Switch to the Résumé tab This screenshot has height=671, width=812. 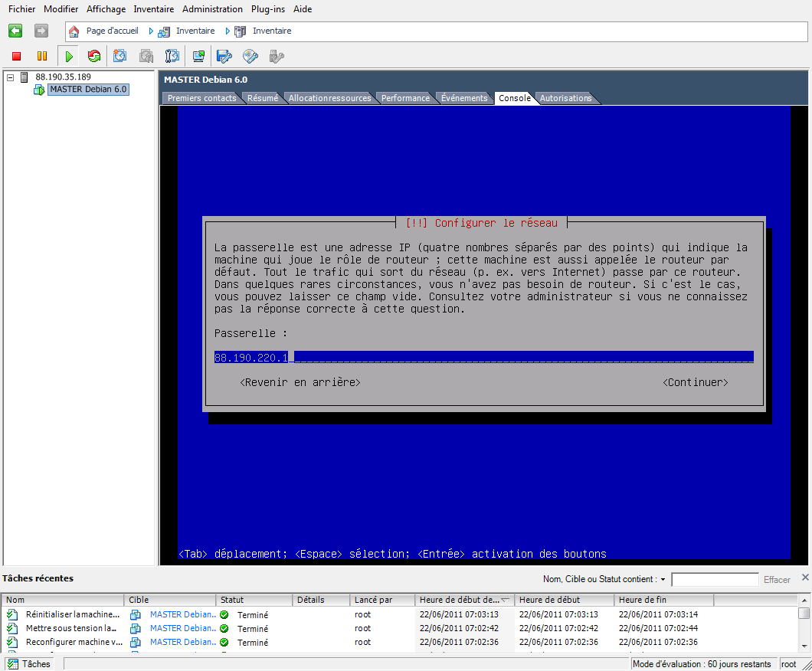[263, 98]
